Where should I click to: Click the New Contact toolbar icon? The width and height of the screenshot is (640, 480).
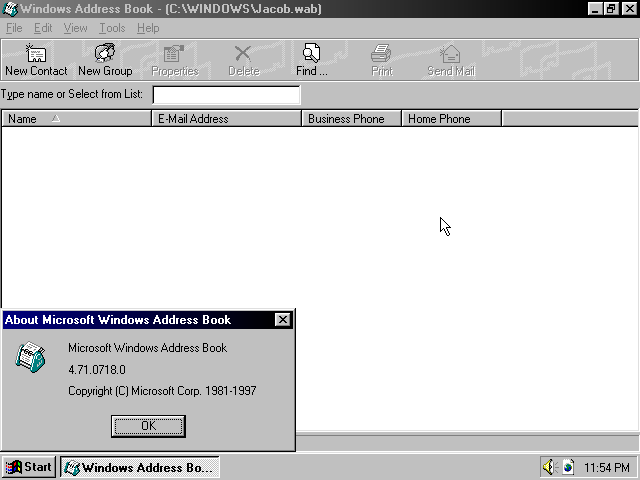point(36,60)
